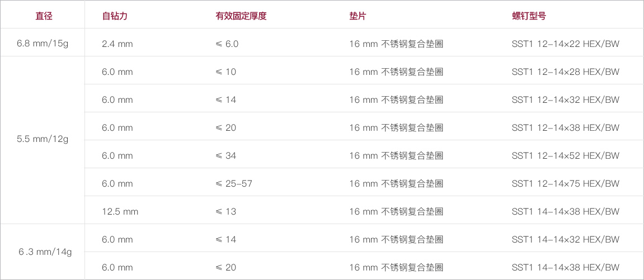
Task: Click the 螺钉型号 column header
Action: click(x=529, y=16)
